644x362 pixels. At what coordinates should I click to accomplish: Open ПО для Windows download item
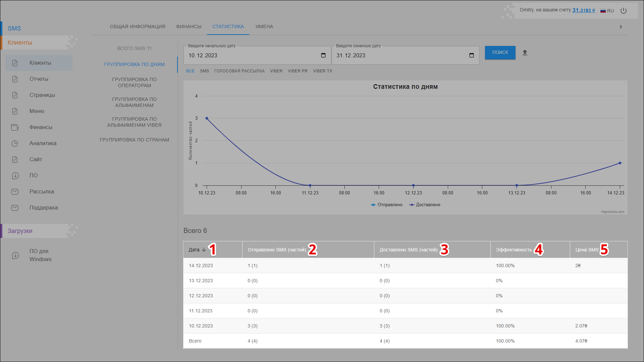click(40, 255)
